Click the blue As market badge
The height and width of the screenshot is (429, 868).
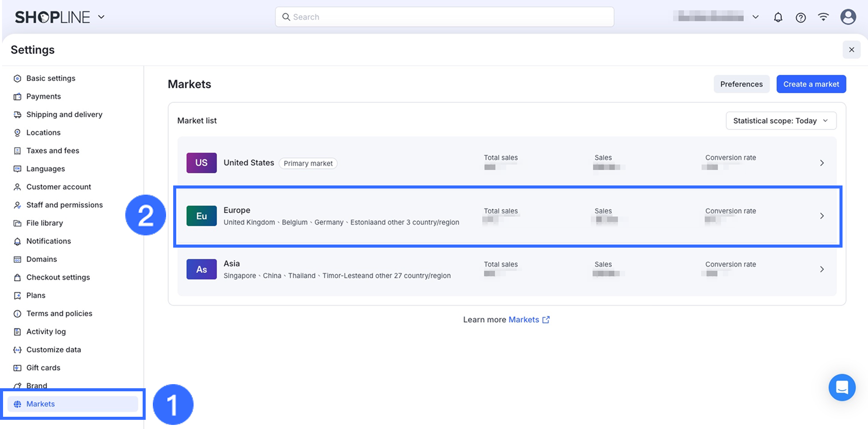(201, 270)
